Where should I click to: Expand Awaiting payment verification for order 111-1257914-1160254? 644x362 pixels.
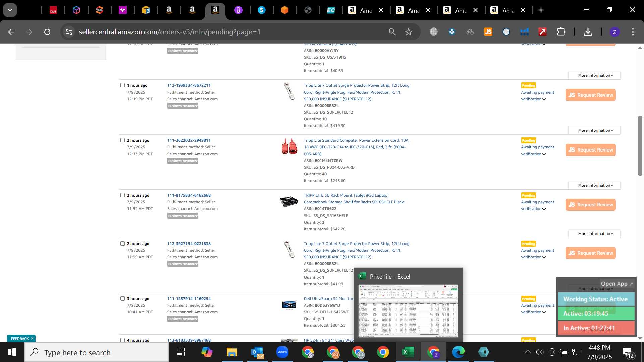537,309
